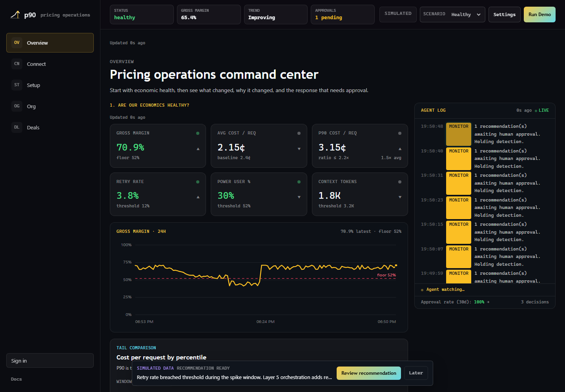Image resolution: width=565 pixels, height=392 pixels.
Task: Click the up-trend arrow in P90 Cost / Req card
Action: point(400,149)
